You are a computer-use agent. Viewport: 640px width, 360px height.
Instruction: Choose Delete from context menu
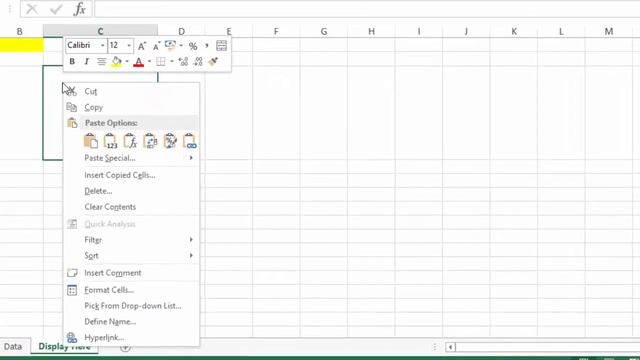pos(131,191)
